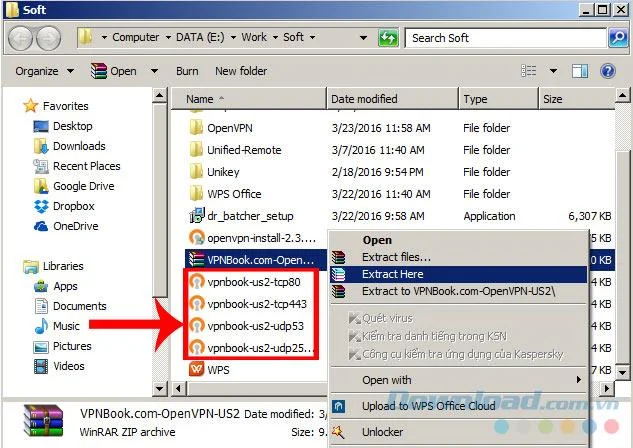Click the navigation pane scroll down arrow
This screenshot has height=448, width=633.
pyautogui.click(x=159, y=389)
